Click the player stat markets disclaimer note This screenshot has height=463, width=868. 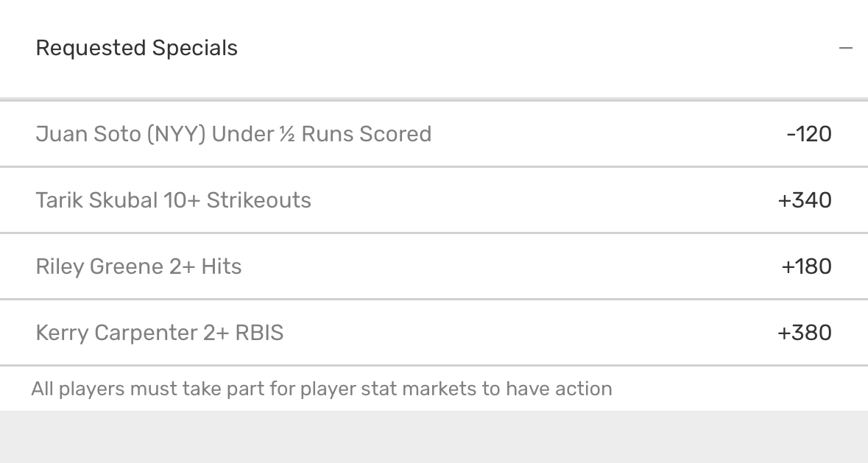(x=322, y=389)
